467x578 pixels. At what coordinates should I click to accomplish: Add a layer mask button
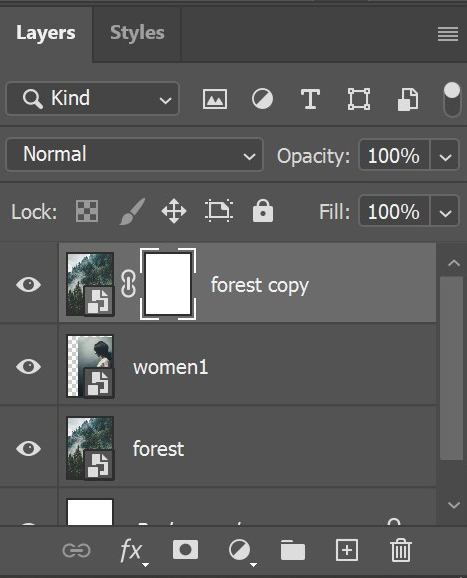(x=185, y=550)
